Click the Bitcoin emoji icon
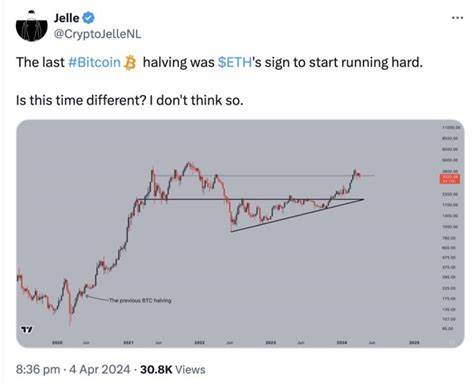This screenshot has height=383, width=474. (130, 63)
